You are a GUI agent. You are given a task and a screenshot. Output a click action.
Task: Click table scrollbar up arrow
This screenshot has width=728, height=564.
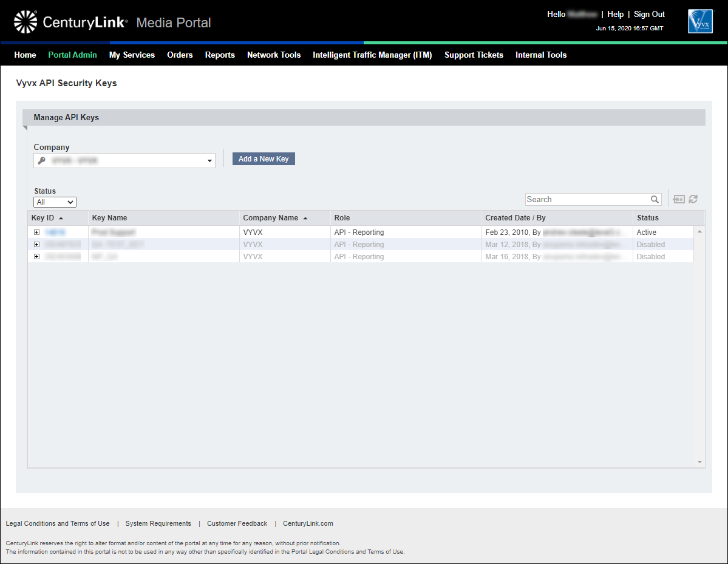point(699,231)
